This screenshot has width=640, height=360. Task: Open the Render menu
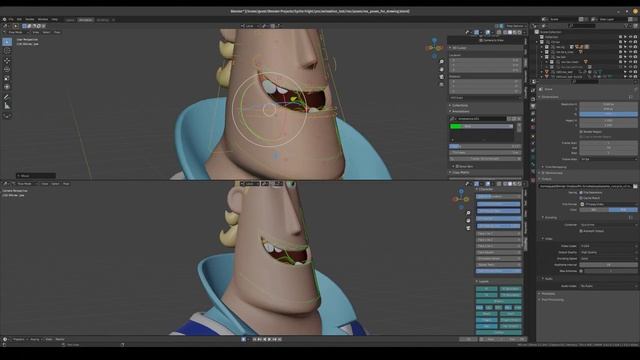click(x=30, y=19)
